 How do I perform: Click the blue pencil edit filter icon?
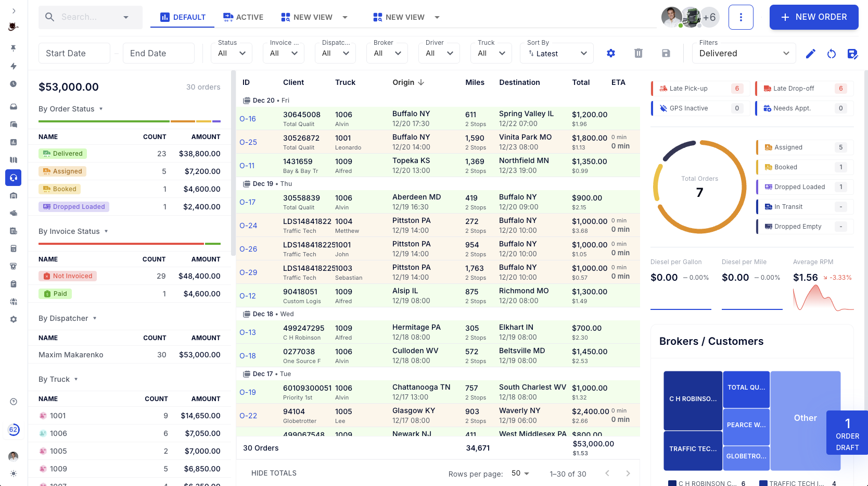[810, 54]
